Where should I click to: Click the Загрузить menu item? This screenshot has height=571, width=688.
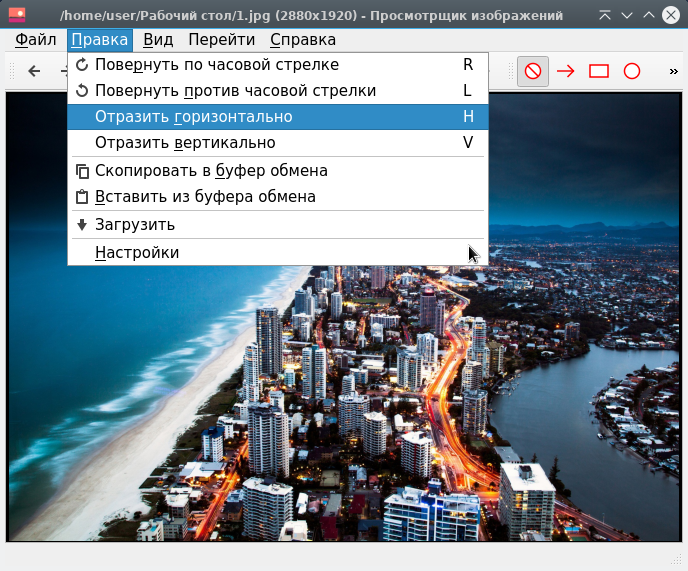(135, 225)
